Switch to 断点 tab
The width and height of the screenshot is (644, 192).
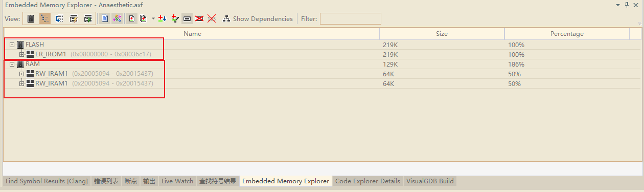pos(131,181)
